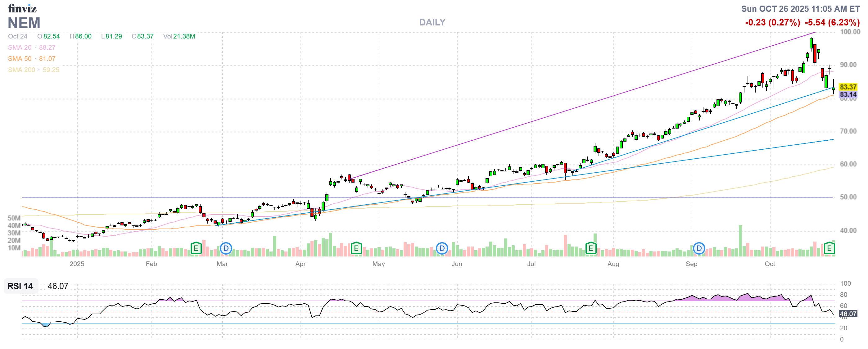The image size is (868, 349).
Task: Click the late May dividend D marker
Action: (442, 249)
